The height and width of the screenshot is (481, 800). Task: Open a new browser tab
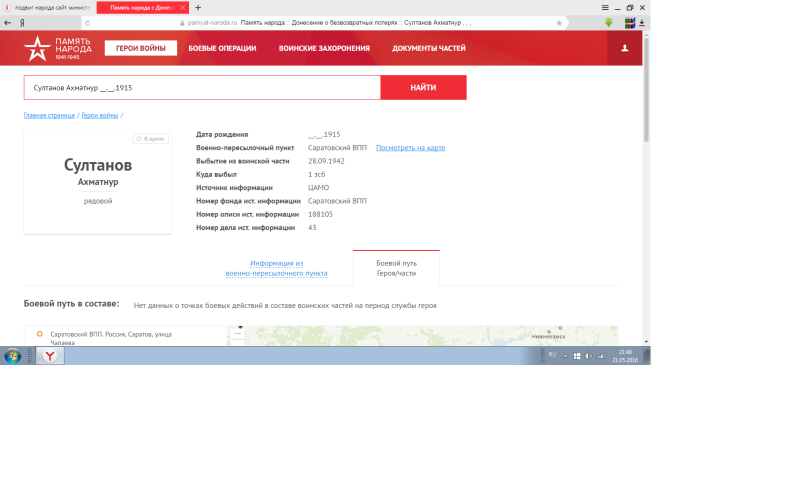tap(198, 7)
